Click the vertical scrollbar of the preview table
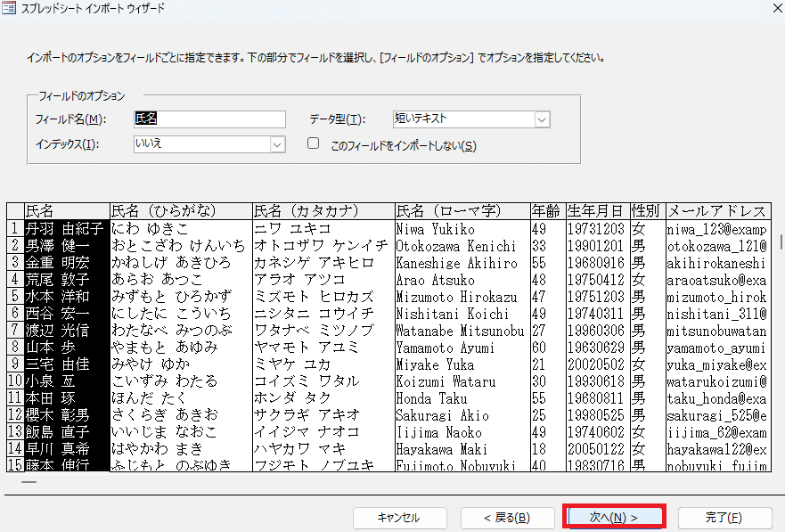This screenshot has height=532, width=785. click(781, 241)
